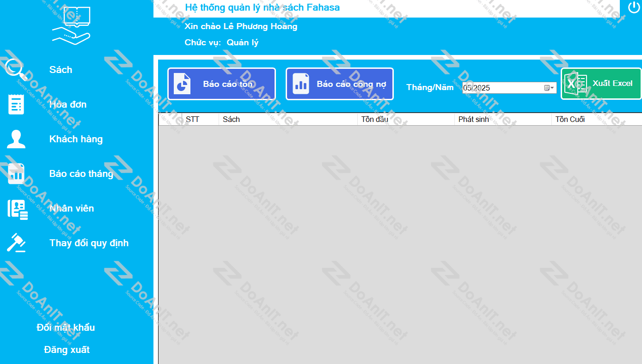Sort by the Sách column header
The height and width of the screenshot is (364, 642).
tap(288, 119)
